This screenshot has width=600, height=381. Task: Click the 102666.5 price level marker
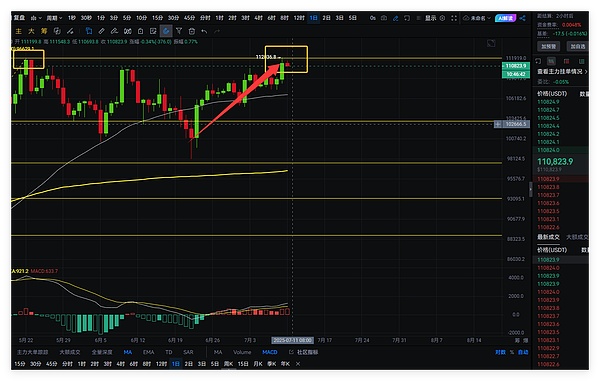pos(515,124)
